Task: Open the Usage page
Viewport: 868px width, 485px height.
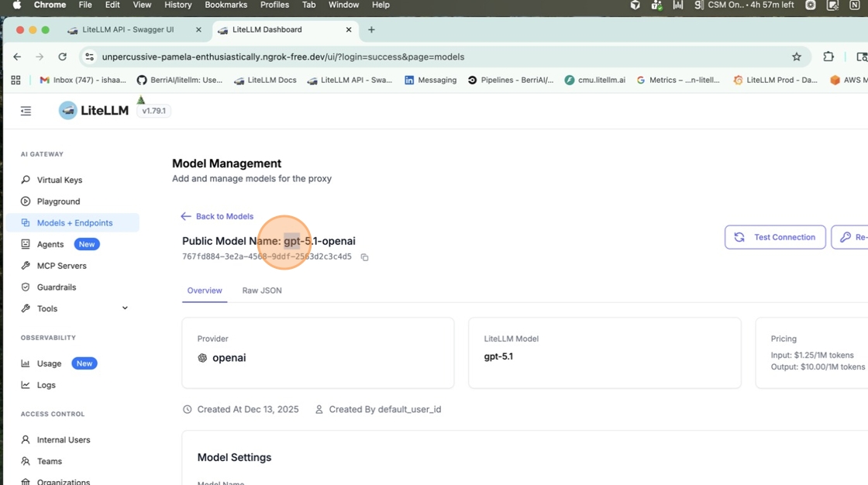Action: pos(49,364)
